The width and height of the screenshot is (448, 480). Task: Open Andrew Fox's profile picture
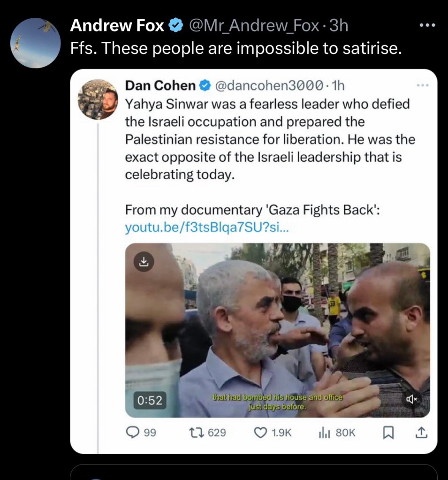tap(36, 43)
